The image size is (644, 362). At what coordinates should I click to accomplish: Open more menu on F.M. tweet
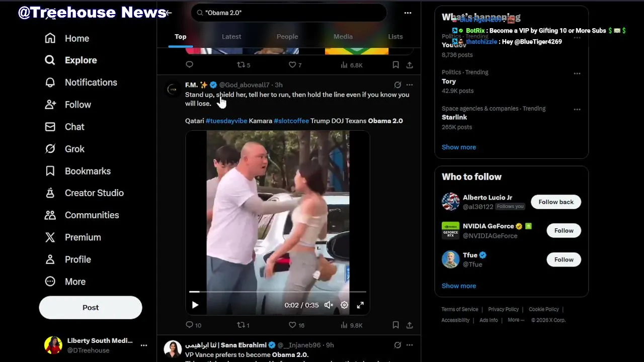pos(410,85)
